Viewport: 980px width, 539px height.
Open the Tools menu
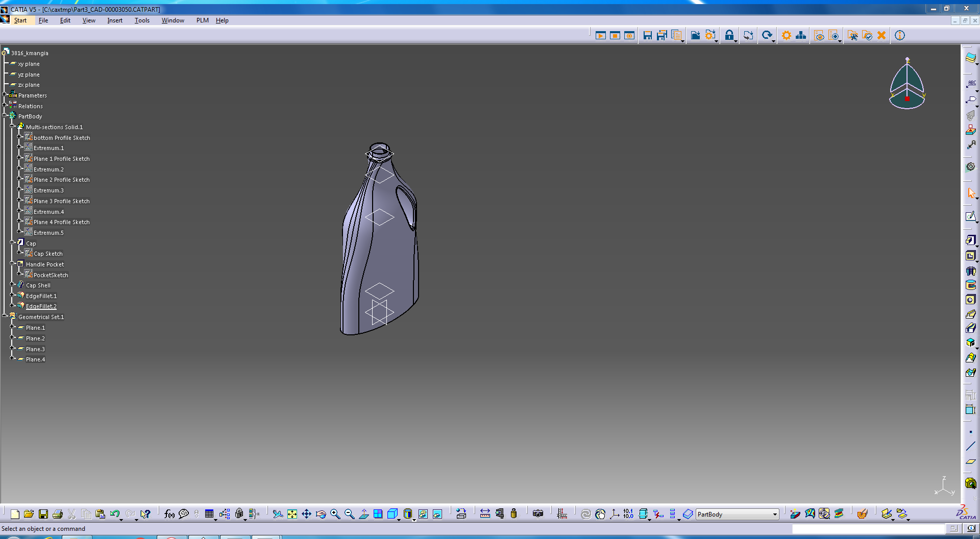142,20
